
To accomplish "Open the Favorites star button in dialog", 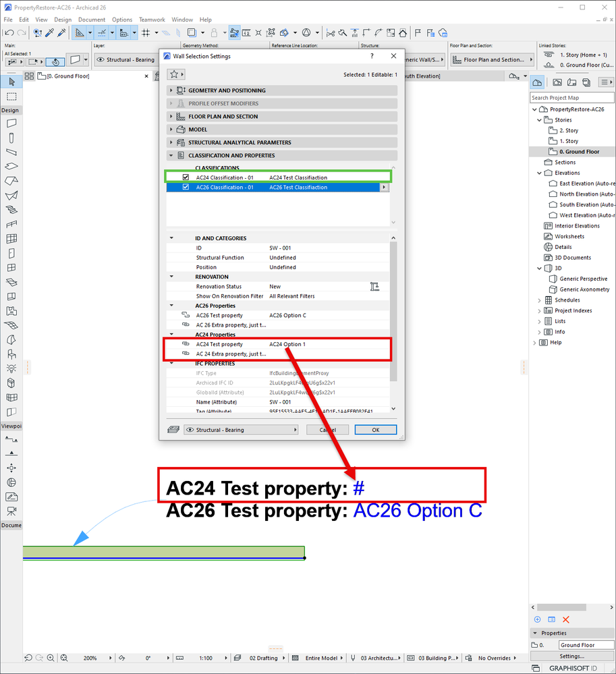I will pos(176,74).
